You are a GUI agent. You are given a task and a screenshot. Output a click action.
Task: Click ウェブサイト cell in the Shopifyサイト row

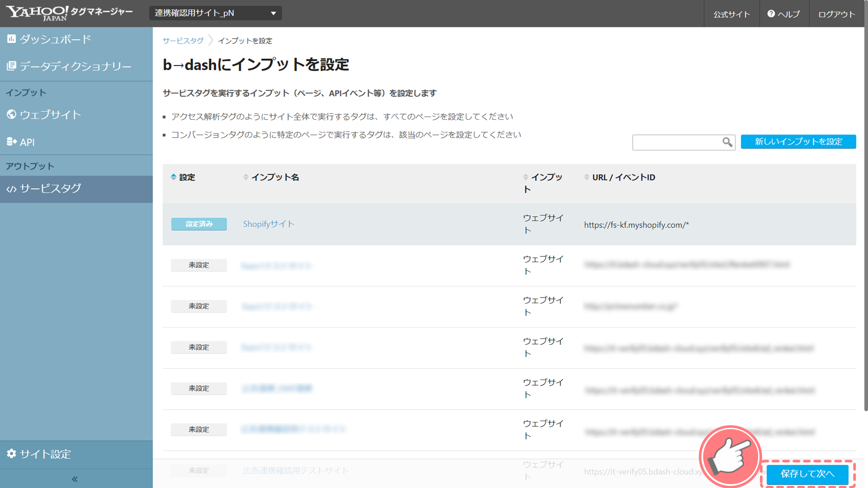click(543, 224)
